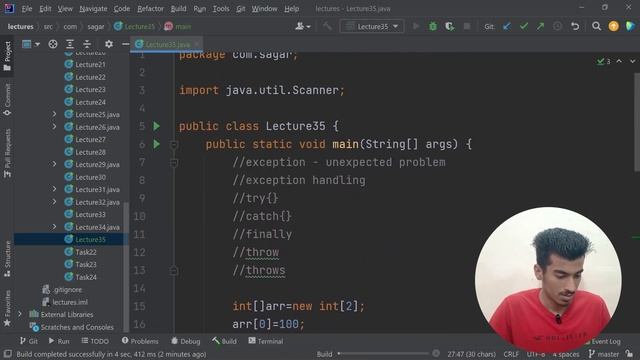Expand the Lecture25.java tree node
This screenshot has height=360, width=640.
click(x=54, y=114)
